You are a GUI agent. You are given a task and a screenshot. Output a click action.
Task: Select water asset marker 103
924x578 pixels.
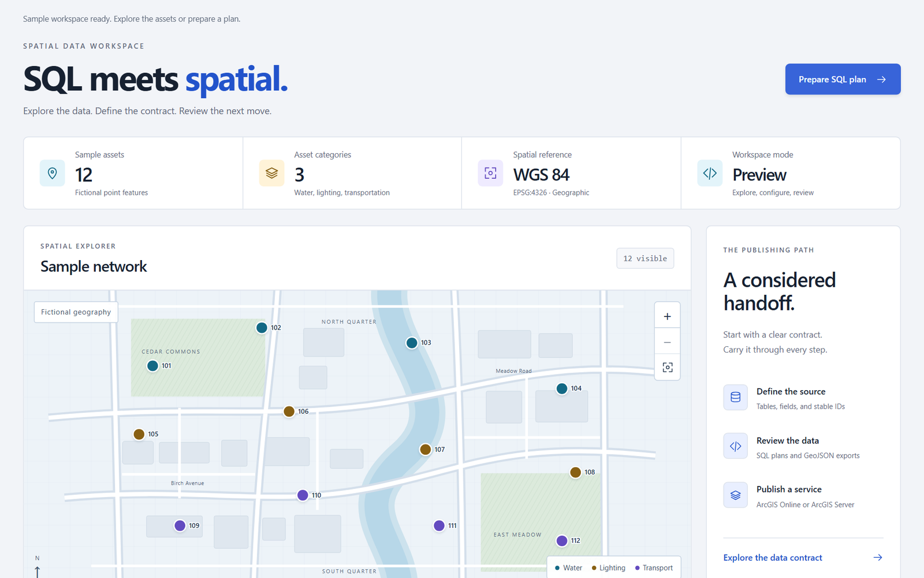(412, 343)
